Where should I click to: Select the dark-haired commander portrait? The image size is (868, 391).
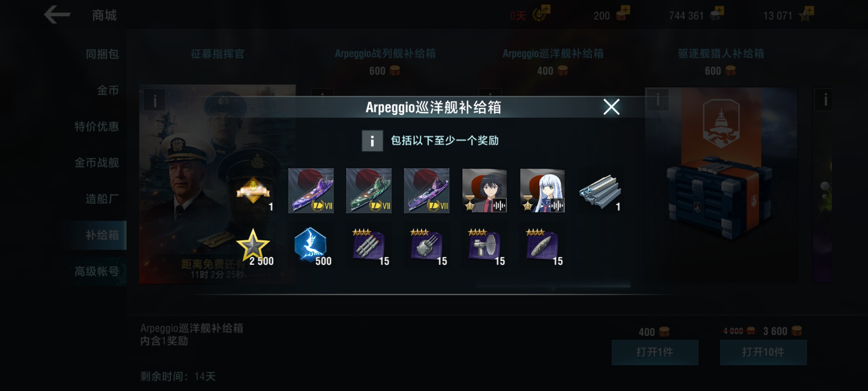click(x=485, y=191)
